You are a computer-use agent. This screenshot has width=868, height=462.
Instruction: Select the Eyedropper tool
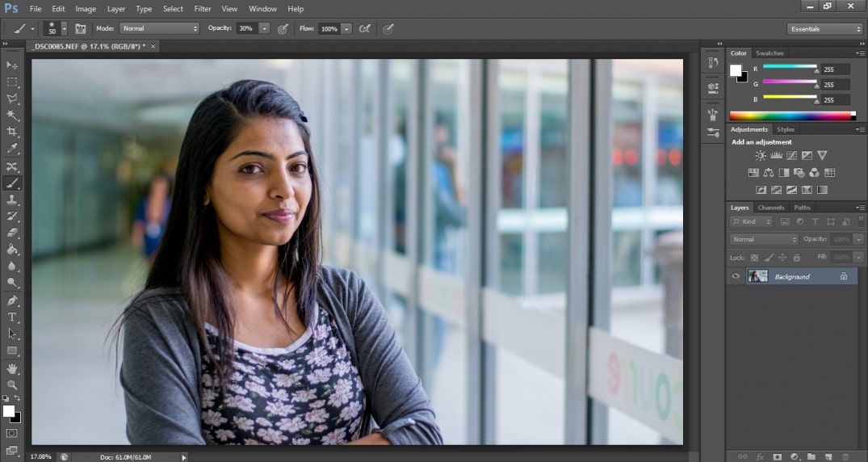pyautogui.click(x=11, y=149)
